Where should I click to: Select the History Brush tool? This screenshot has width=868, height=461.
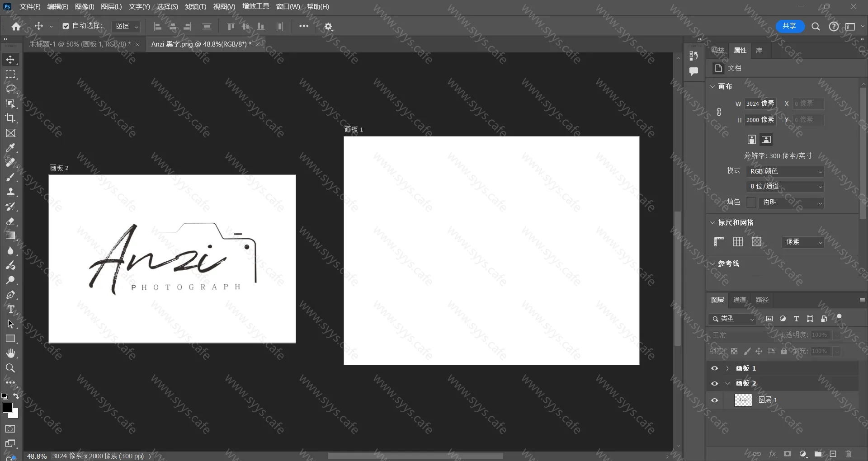click(x=10, y=207)
